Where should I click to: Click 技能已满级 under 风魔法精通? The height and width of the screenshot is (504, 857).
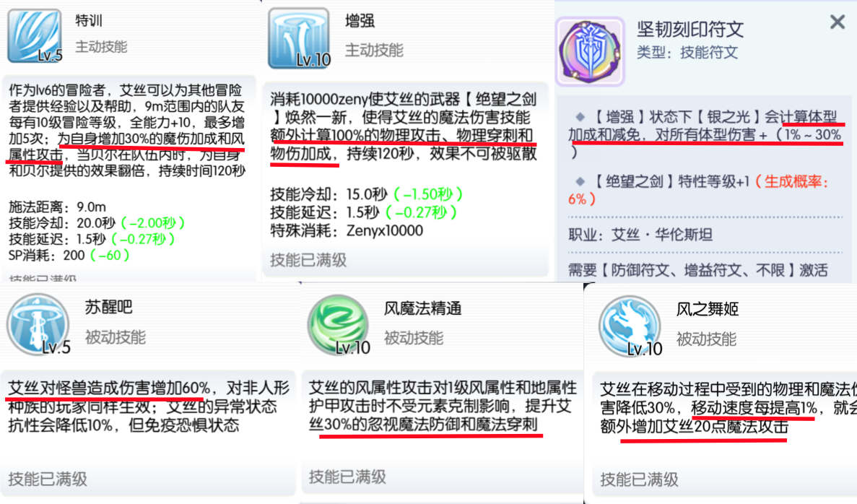[x=347, y=477]
